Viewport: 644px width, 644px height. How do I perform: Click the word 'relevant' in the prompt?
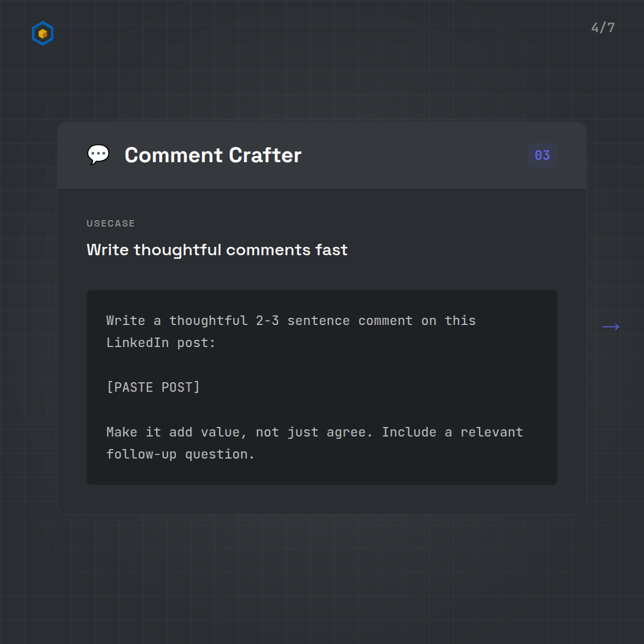point(491,432)
